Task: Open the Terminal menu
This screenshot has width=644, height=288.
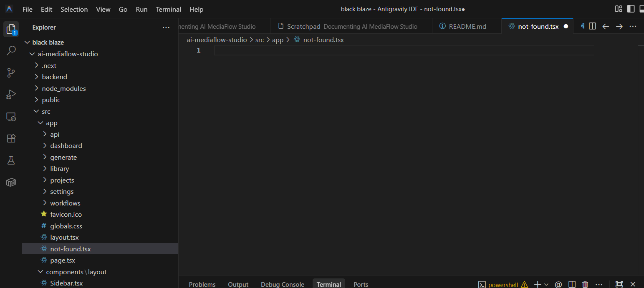Action: click(x=169, y=9)
